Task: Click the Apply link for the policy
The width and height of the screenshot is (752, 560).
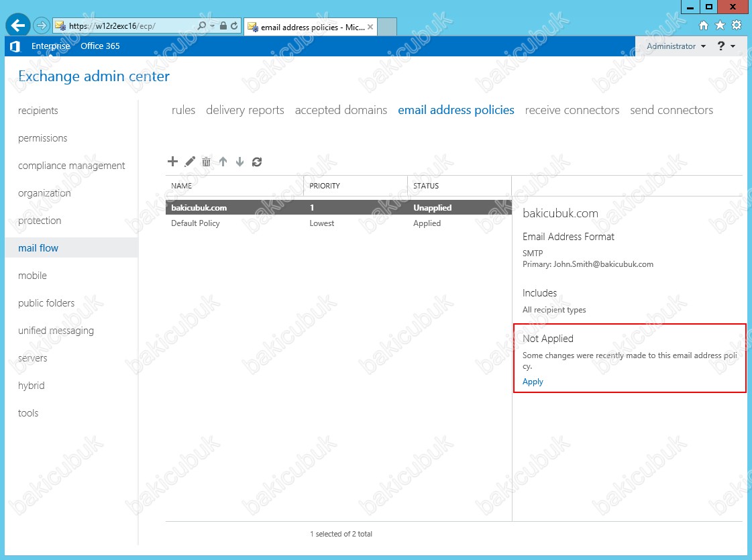Action: pos(533,382)
